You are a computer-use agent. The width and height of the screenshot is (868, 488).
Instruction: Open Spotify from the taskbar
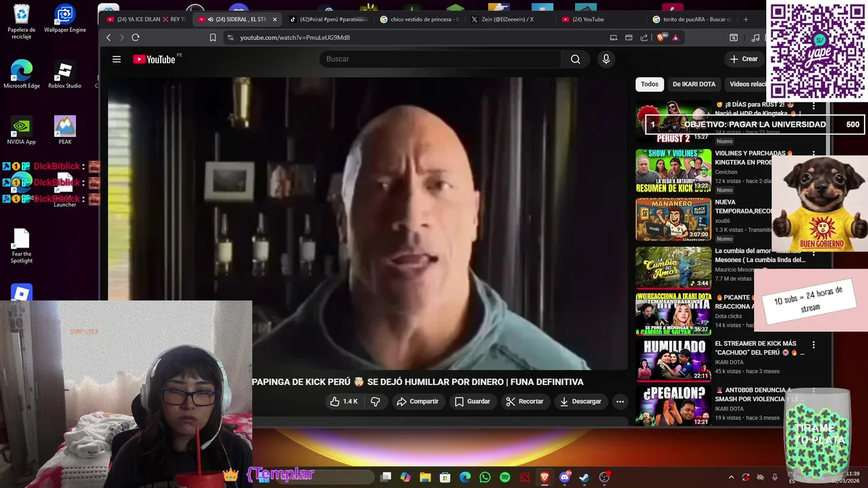coord(505,477)
